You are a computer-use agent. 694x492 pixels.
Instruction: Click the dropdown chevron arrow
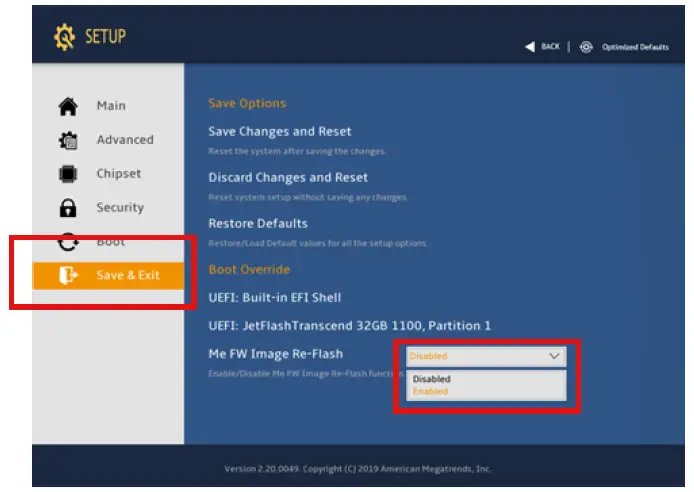[554, 356]
